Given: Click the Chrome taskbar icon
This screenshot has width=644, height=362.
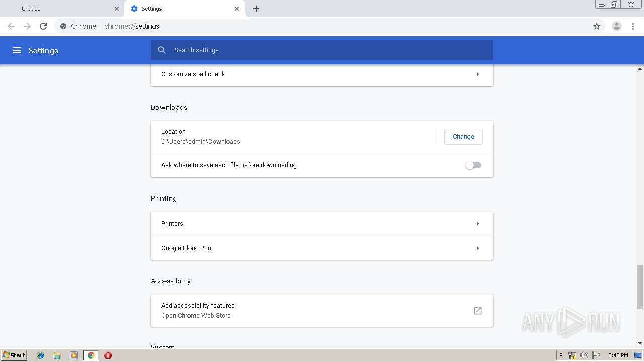Looking at the screenshot, I should click(x=91, y=355).
